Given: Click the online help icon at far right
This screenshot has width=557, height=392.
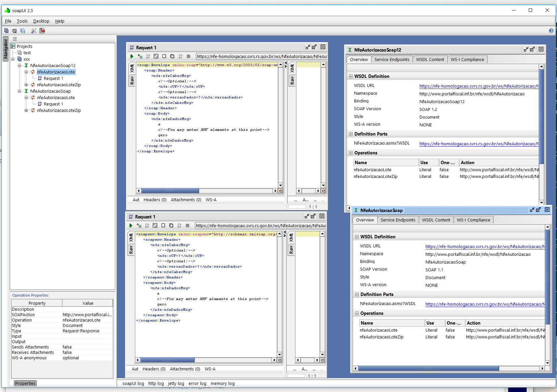Looking at the screenshot, I should coord(551,31).
